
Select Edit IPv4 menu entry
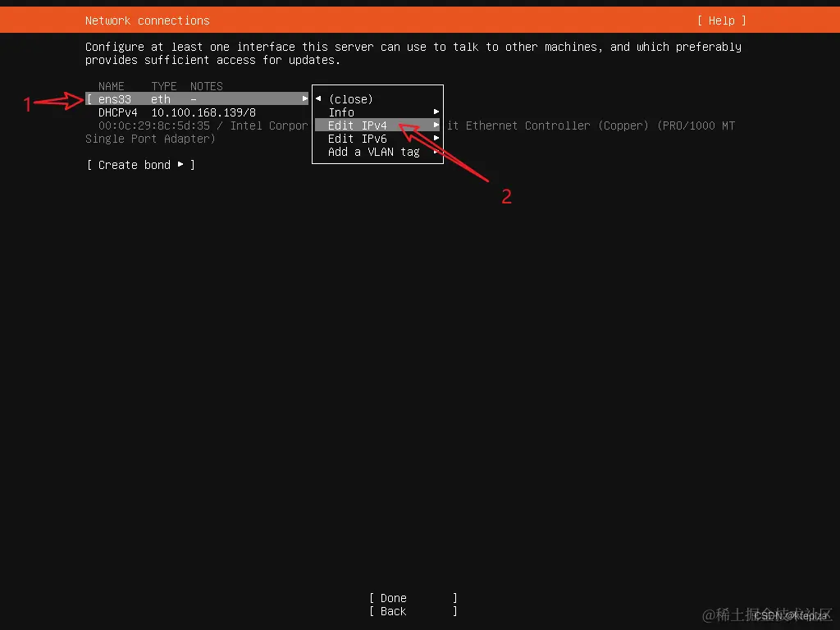pos(377,126)
